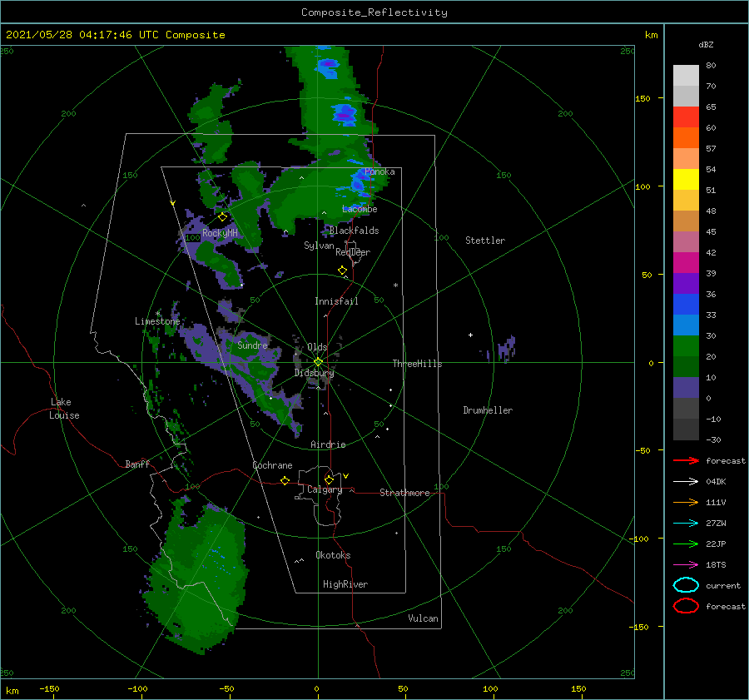Click the white plus marker west of the ThreeHills echo

pos(470,335)
